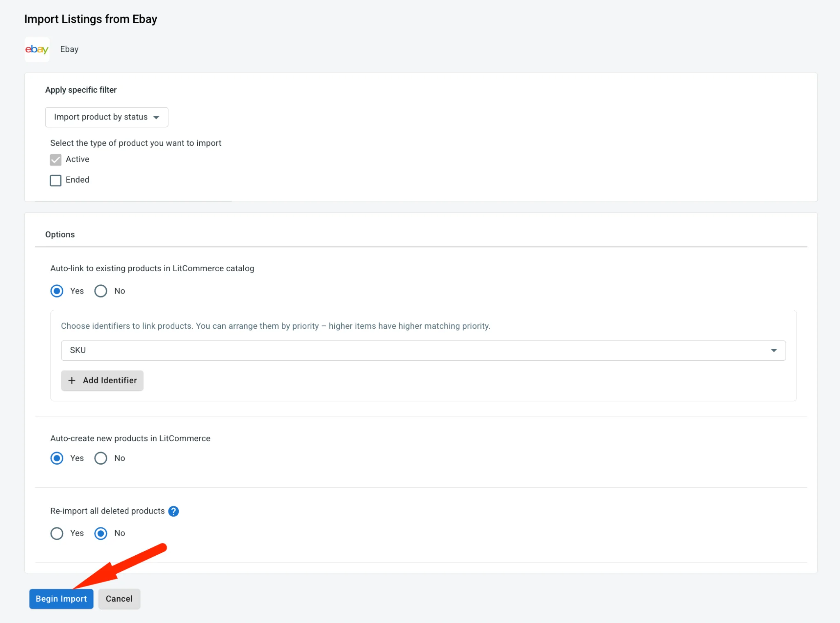This screenshot has width=840, height=623.
Task: Toggle the Active product checkbox
Action: (x=56, y=160)
